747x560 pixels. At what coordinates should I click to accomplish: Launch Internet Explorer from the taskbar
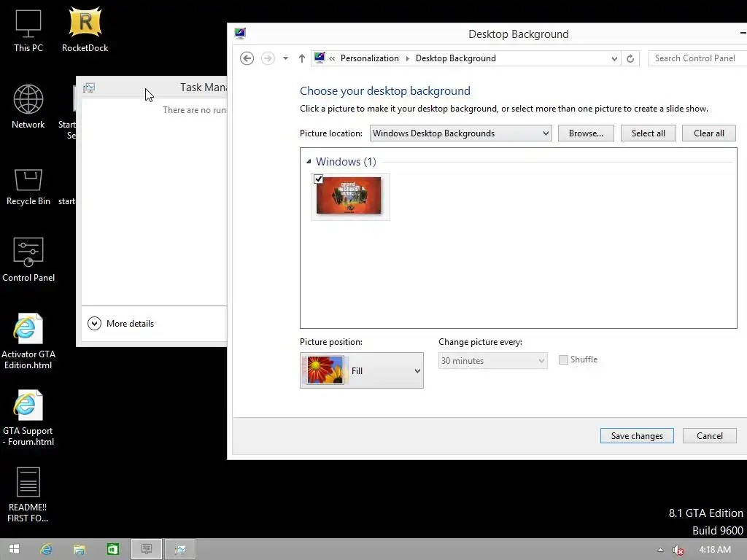[46, 549]
